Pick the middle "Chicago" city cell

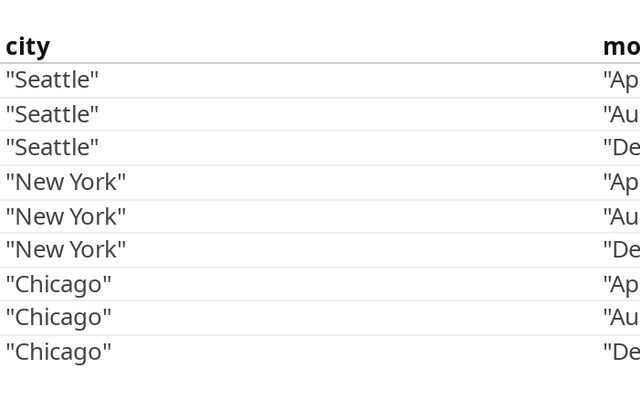(x=59, y=318)
